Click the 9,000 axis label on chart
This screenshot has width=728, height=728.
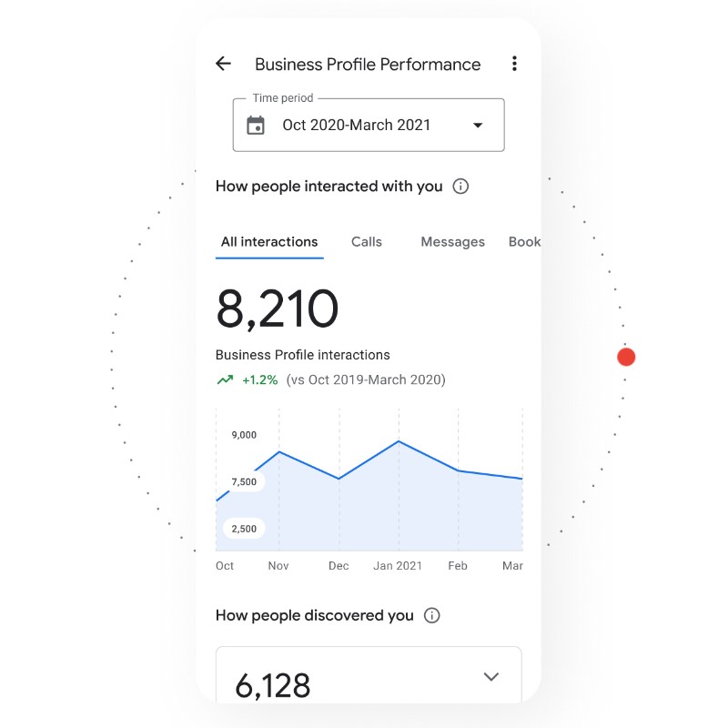point(244,435)
